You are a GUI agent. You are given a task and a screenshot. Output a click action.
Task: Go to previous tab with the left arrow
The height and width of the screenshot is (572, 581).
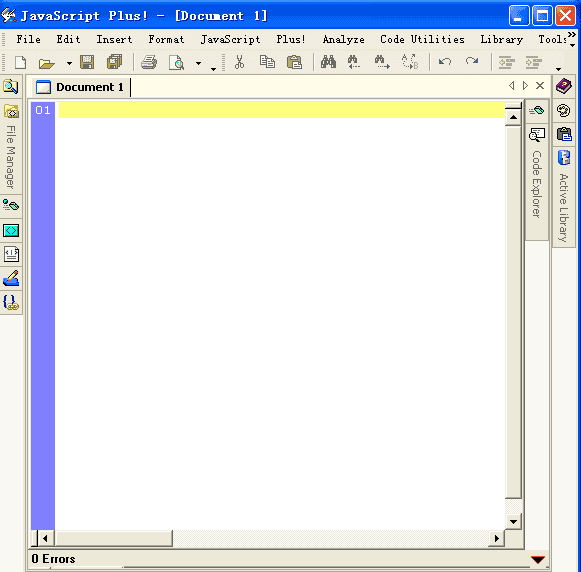pyautogui.click(x=512, y=86)
